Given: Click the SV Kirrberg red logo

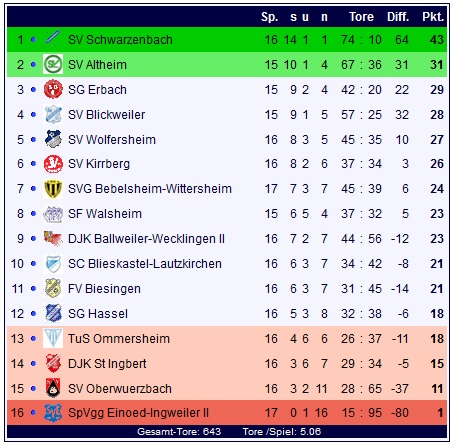Looking at the screenshot, I should (53, 164).
